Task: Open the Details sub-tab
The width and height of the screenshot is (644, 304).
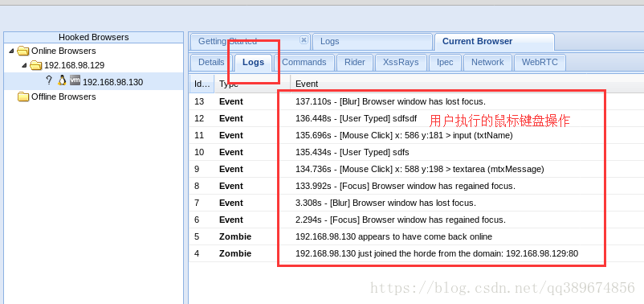Action: pos(211,62)
